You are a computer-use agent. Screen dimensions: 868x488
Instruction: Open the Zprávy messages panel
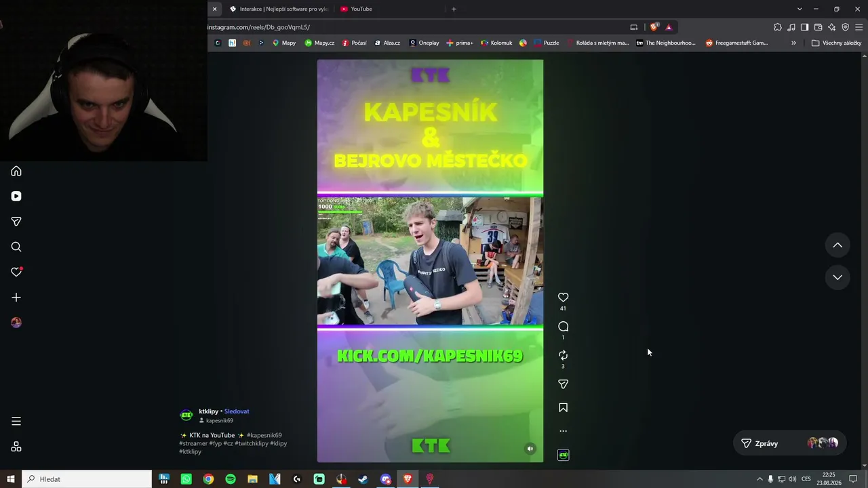(789, 443)
